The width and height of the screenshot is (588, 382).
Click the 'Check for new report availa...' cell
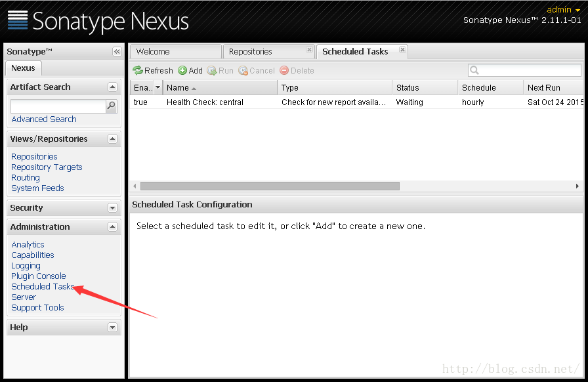[333, 102]
